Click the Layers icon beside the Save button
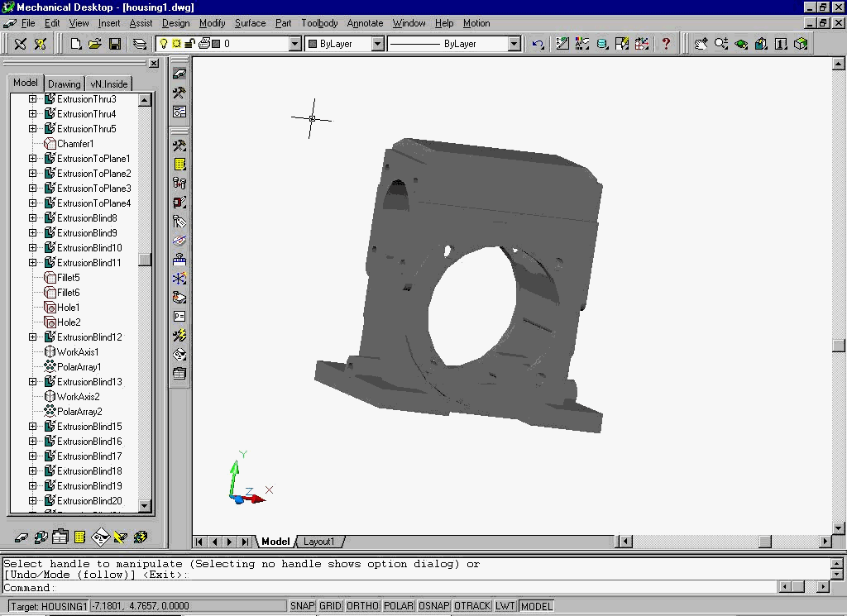This screenshot has height=616, width=847. coord(139,44)
